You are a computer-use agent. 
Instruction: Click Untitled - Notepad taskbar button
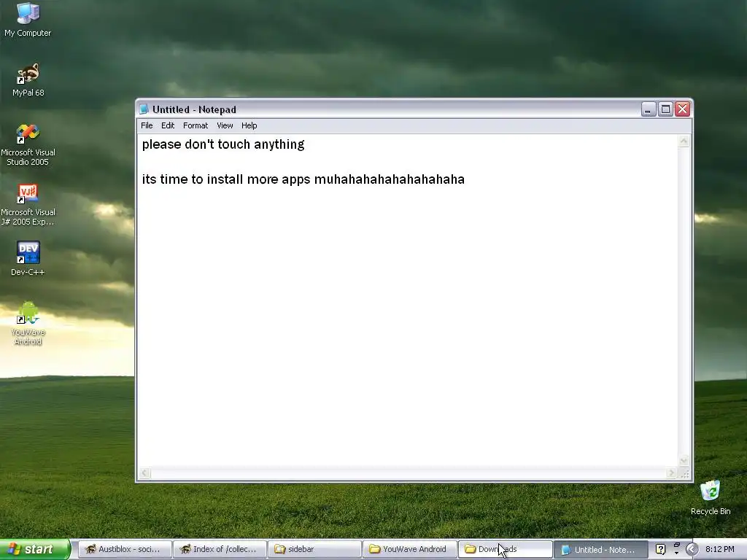(x=600, y=550)
